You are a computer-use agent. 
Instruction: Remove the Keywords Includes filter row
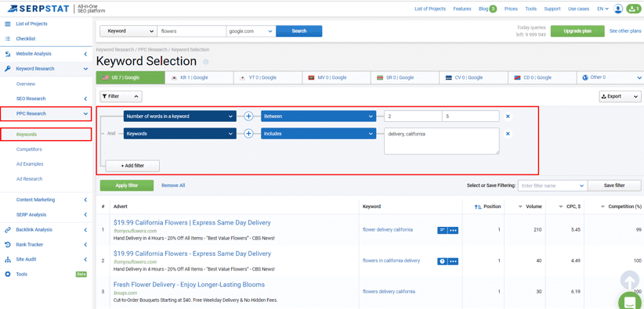coord(508,134)
